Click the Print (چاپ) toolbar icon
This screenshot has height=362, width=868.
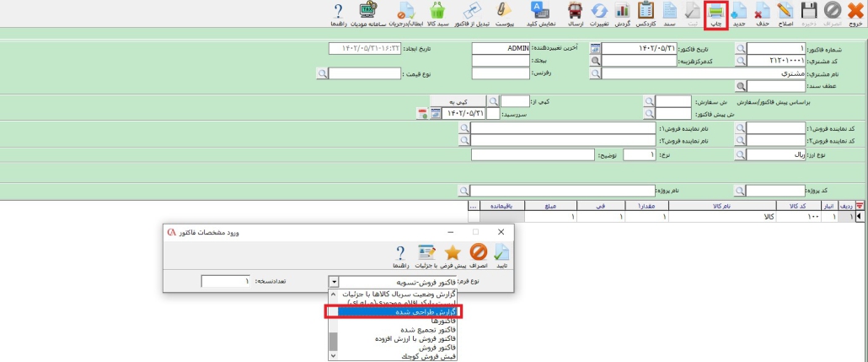[717, 13]
